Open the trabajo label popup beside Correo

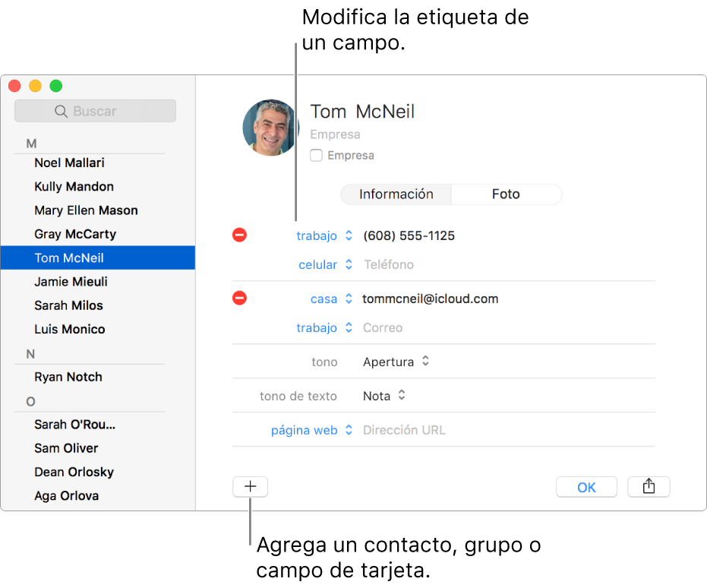tap(324, 328)
